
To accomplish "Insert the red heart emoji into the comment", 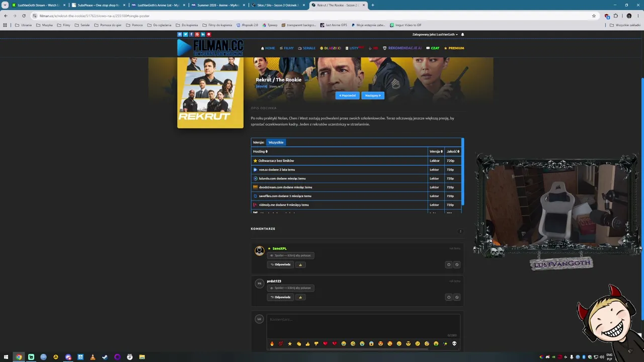I will click(x=326, y=344).
